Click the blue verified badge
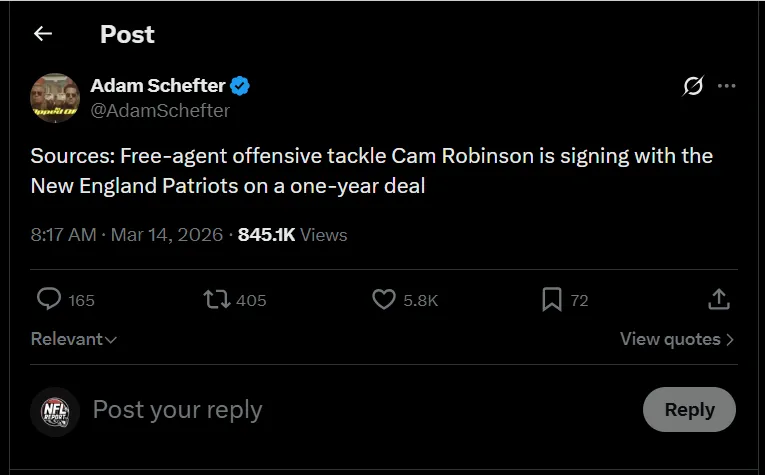The height and width of the screenshot is (475, 765). tap(240, 86)
